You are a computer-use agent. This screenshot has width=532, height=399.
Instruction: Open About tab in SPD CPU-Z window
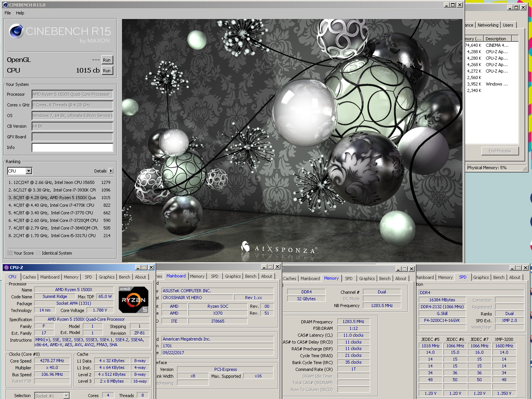click(515, 277)
